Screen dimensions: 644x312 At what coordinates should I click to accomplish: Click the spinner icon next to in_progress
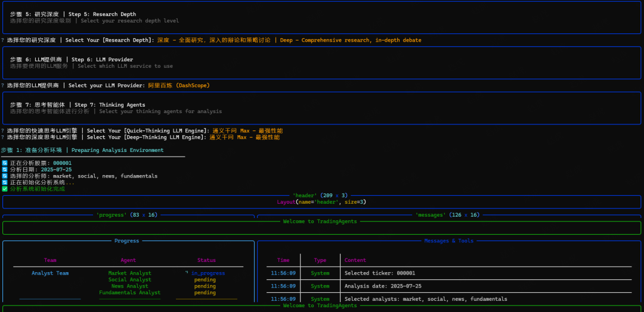point(187,273)
